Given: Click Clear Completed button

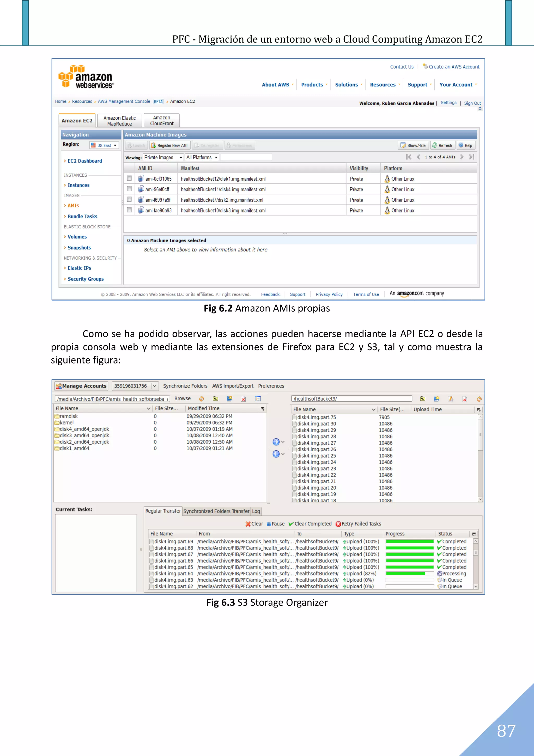Looking at the screenshot, I should click(310, 524).
